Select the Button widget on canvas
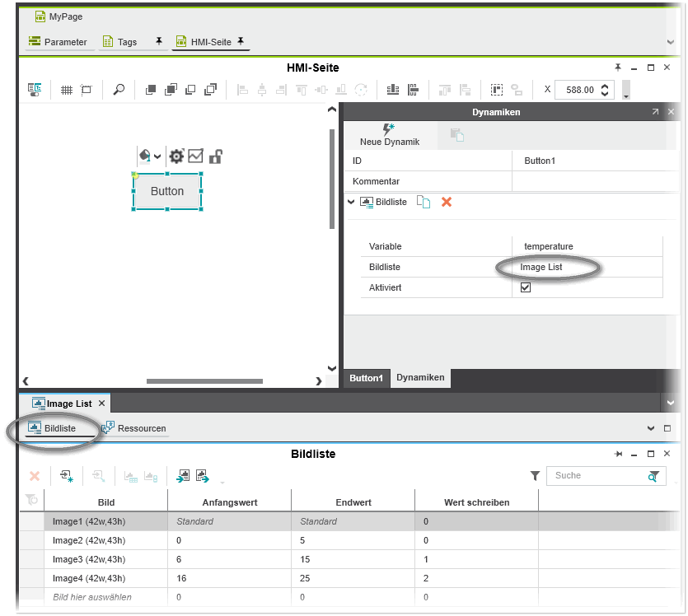 click(167, 191)
